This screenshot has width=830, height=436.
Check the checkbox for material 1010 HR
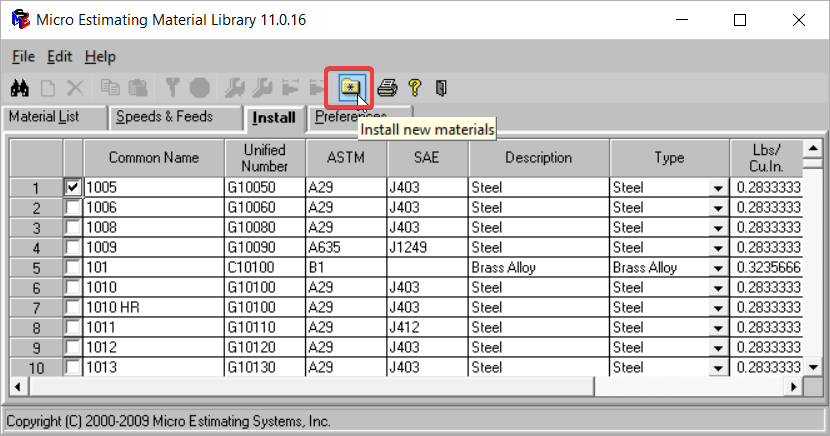(73, 307)
